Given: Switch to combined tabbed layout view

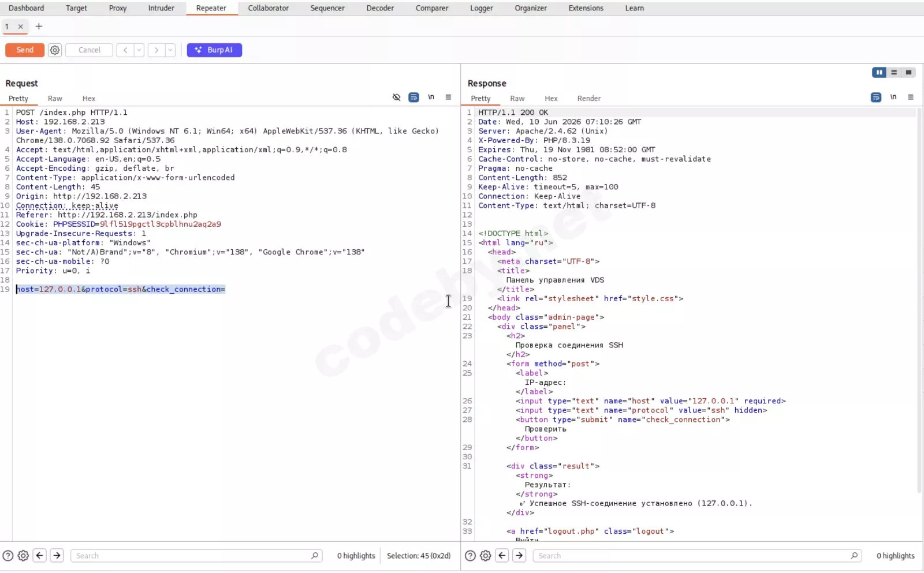Looking at the screenshot, I should point(908,72).
